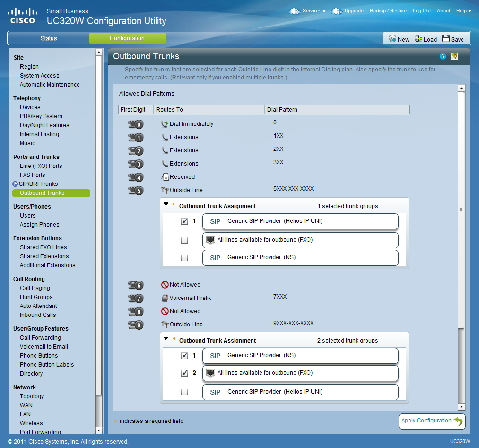Click the Apply Configuration button
Screen dimensions: 479x448
click(x=432, y=421)
